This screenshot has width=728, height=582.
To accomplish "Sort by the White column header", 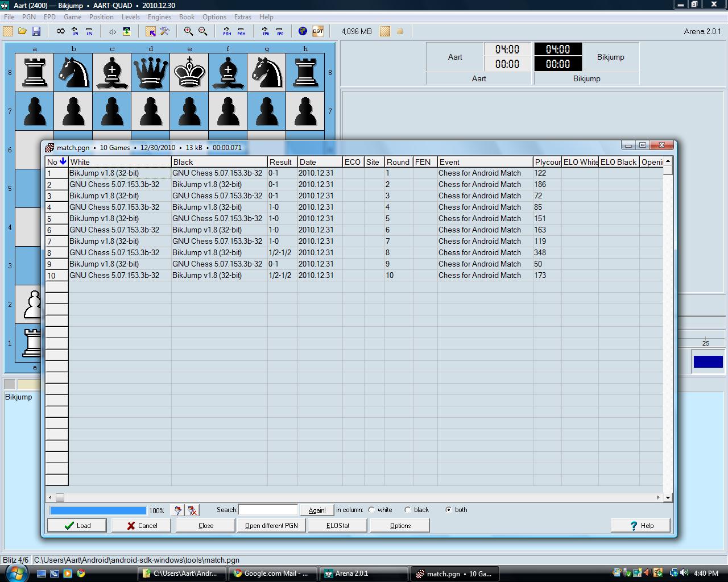I will [x=119, y=162].
